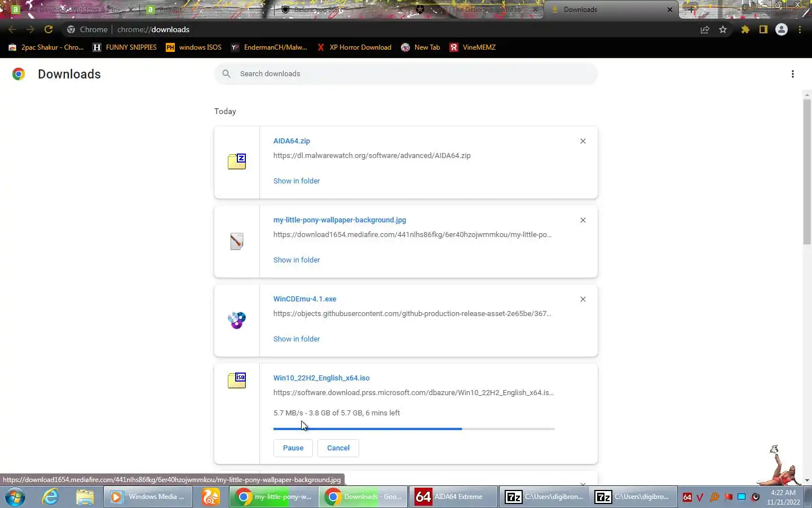Open Downloads page more actions menu

793,74
